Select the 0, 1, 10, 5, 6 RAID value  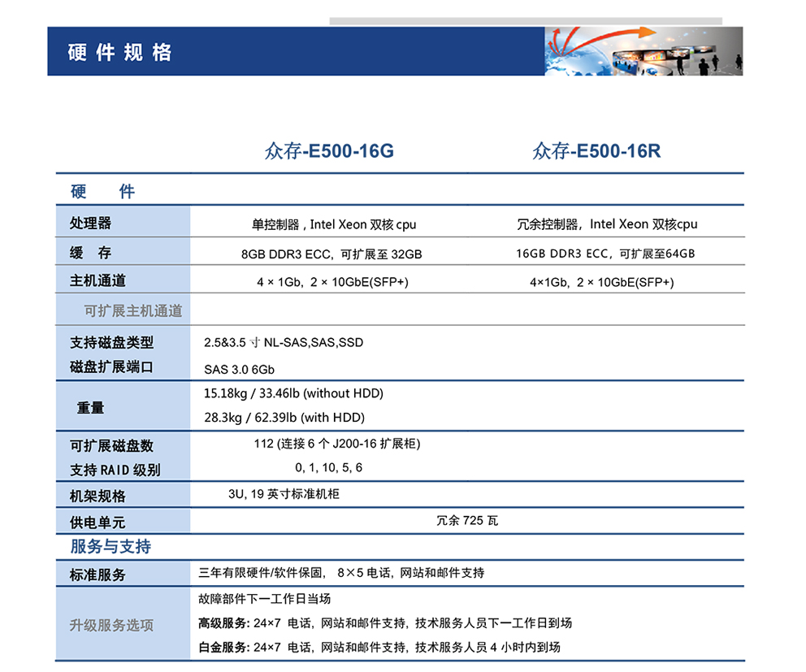pyautogui.click(x=328, y=467)
